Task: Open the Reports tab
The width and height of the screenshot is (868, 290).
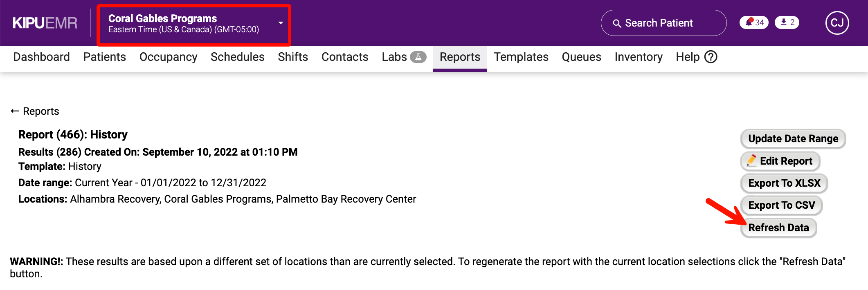Action: click(x=460, y=57)
